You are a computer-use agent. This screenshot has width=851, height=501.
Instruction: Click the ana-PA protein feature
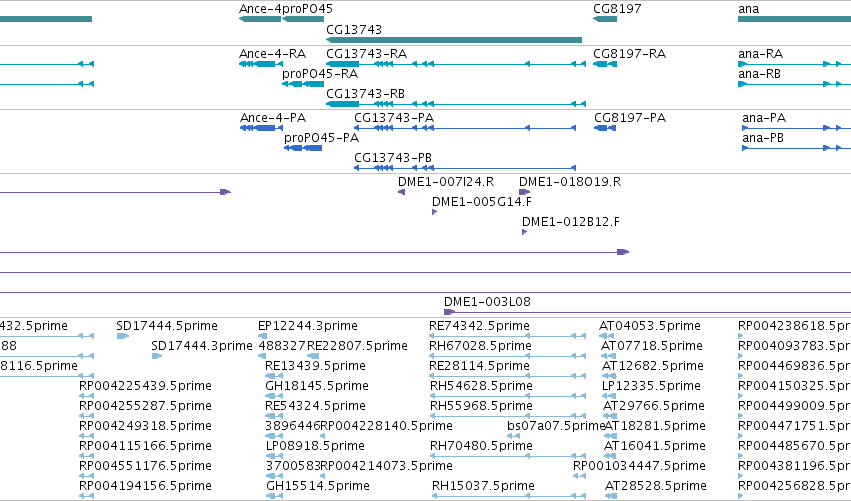click(x=796, y=128)
